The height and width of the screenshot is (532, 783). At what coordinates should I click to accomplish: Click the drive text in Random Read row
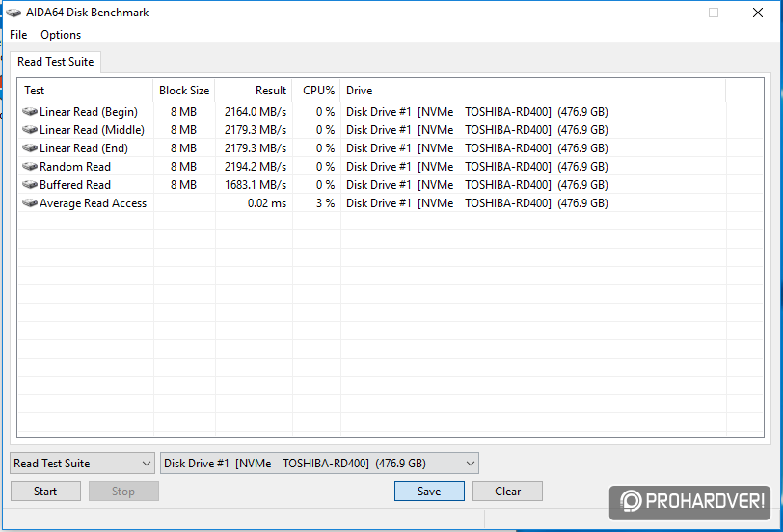477,167
